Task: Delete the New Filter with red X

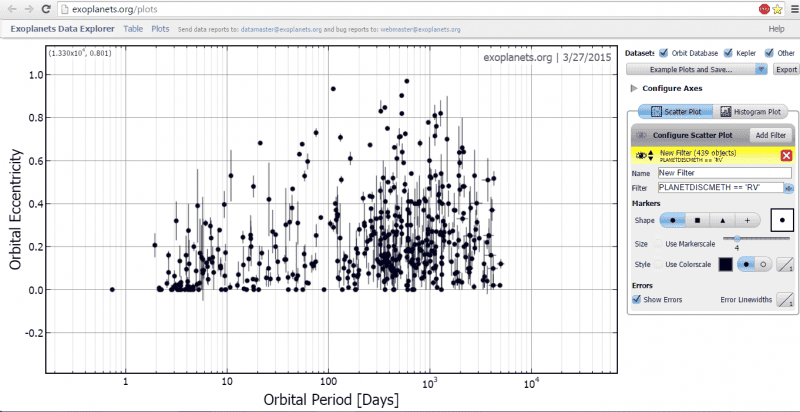Action: [x=786, y=155]
